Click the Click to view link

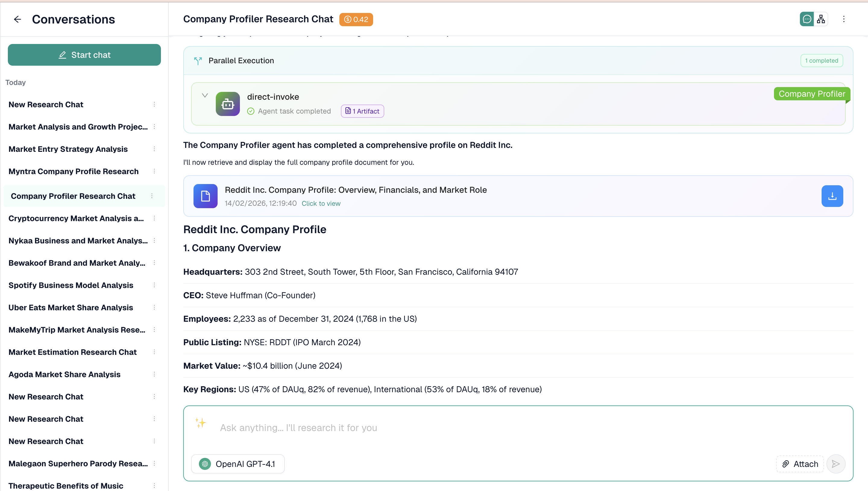(x=321, y=203)
